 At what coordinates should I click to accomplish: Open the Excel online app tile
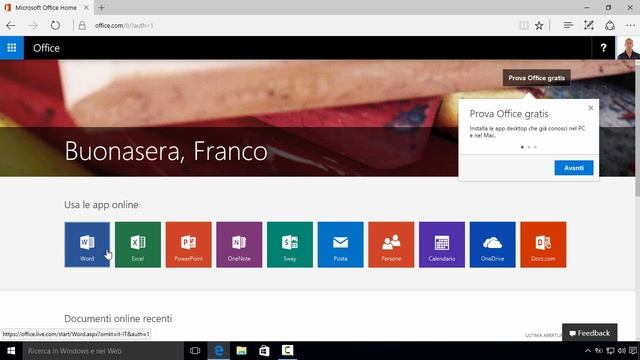(x=138, y=244)
